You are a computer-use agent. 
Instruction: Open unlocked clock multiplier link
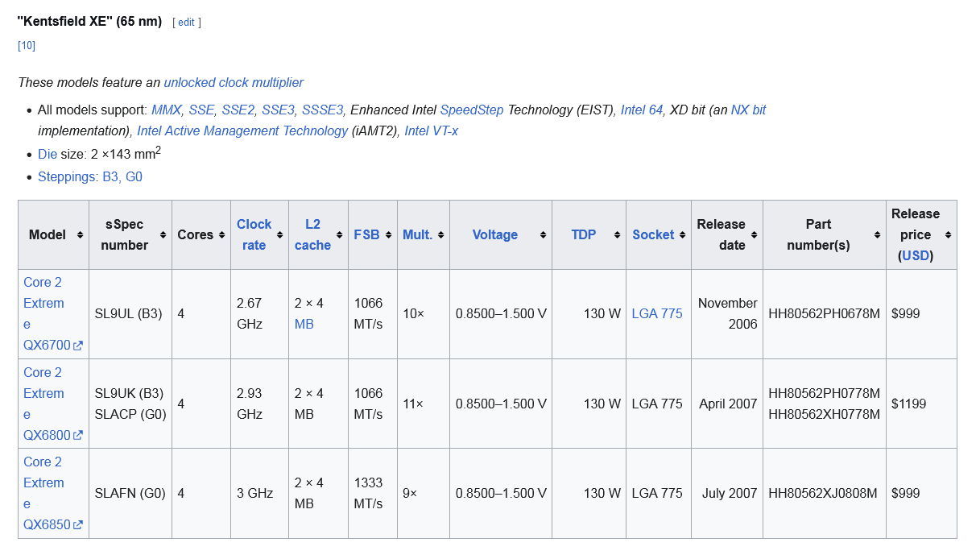coord(234,82)
